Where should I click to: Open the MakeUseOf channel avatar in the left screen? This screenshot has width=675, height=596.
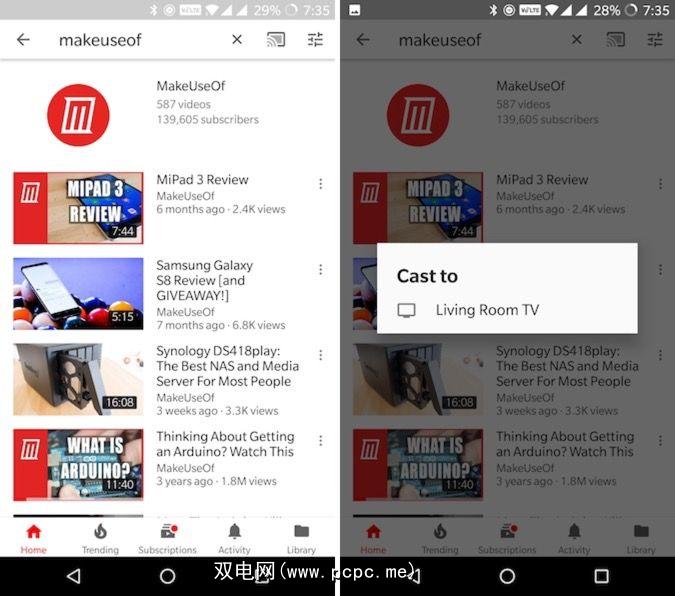(x=78, y=115)
